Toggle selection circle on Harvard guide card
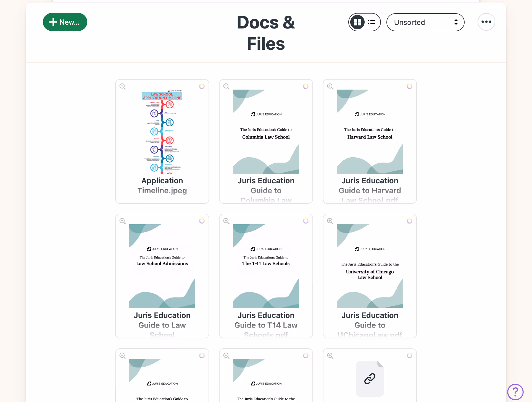 coord(410,86)
